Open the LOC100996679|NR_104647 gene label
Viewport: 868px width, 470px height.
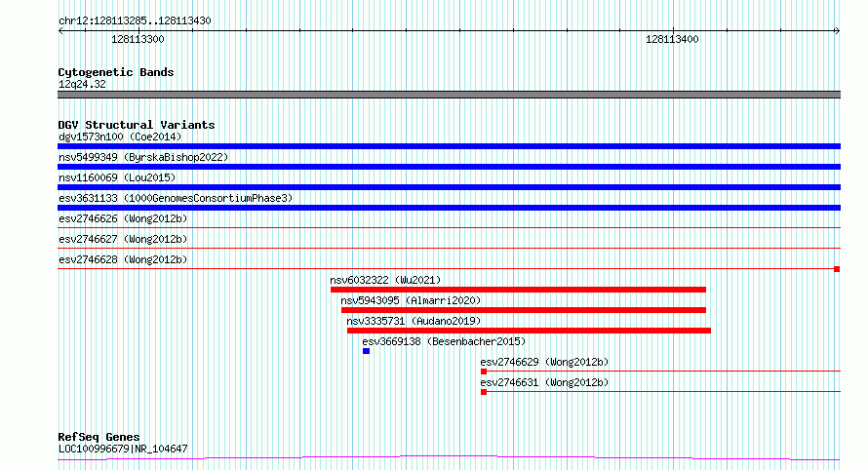pos(123,449)
